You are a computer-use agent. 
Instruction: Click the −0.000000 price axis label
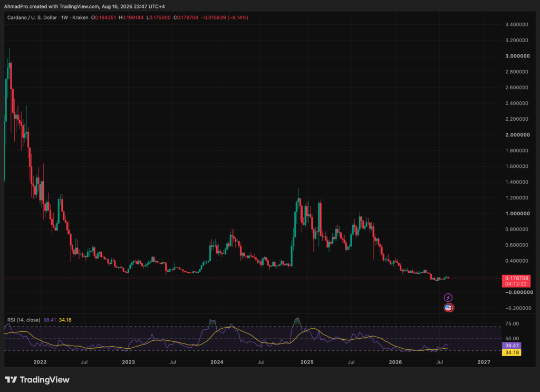(x=519, y=292)
